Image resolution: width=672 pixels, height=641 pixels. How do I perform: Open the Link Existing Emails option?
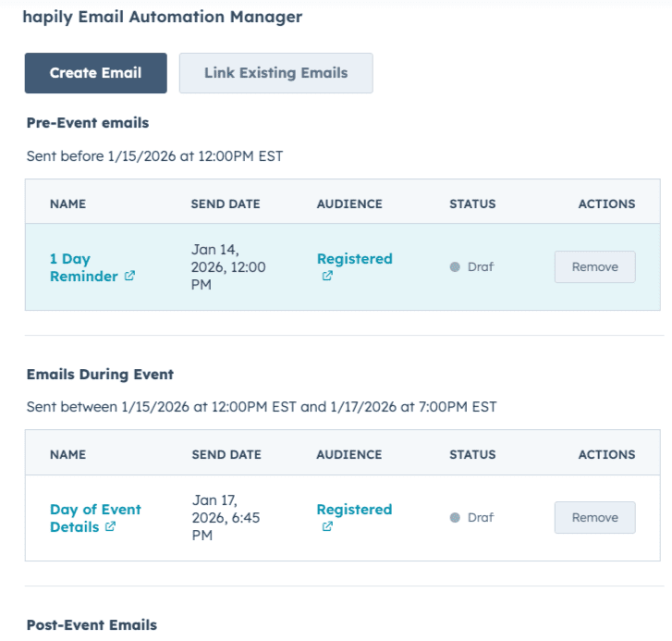pyautogui.click(x=275, y=73)
